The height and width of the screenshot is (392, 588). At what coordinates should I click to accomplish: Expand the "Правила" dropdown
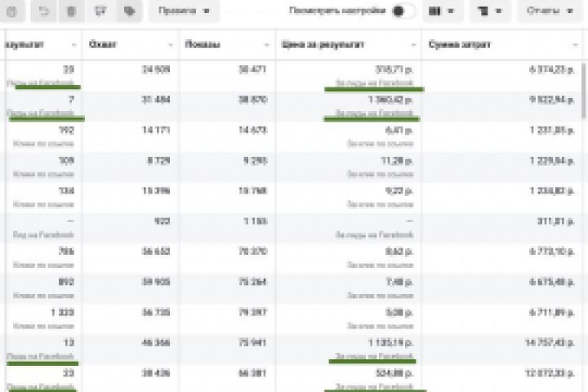(184, 11)
